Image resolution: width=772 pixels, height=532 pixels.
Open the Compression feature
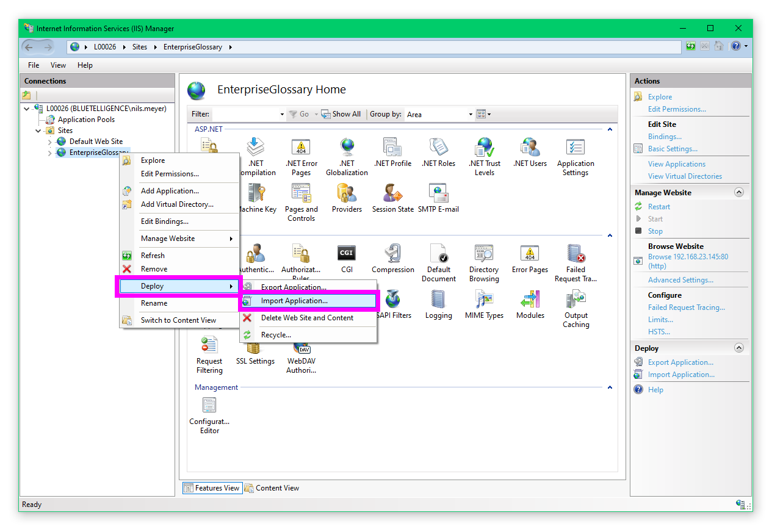[x=393, y=254]
